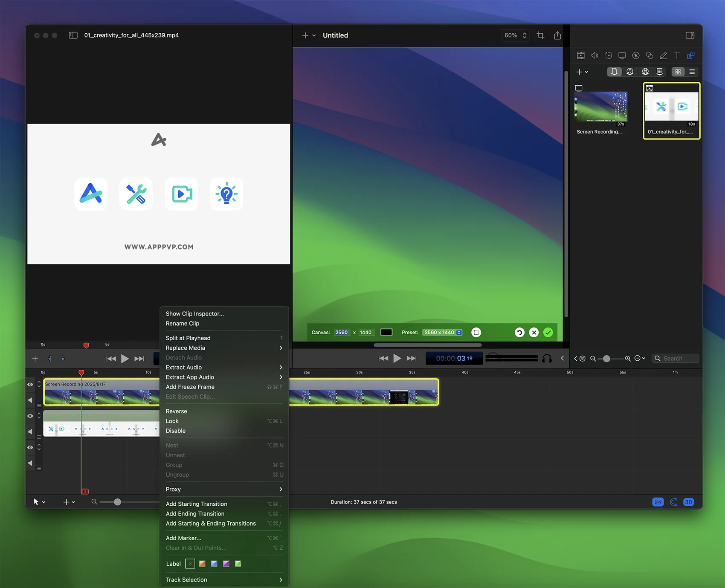
Task: Set out point in source viewer
Action: click(x=63, y=359)
